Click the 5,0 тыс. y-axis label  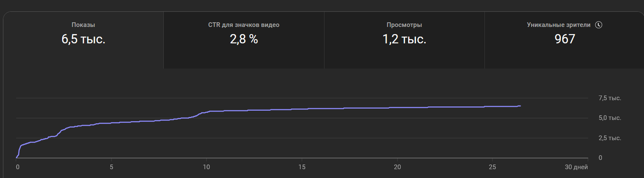610,118
